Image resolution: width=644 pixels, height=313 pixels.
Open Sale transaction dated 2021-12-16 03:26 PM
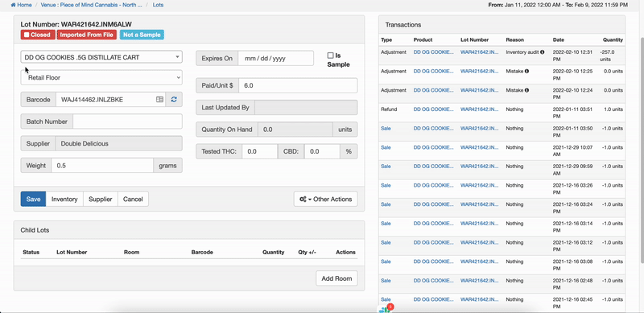point(386,185)
